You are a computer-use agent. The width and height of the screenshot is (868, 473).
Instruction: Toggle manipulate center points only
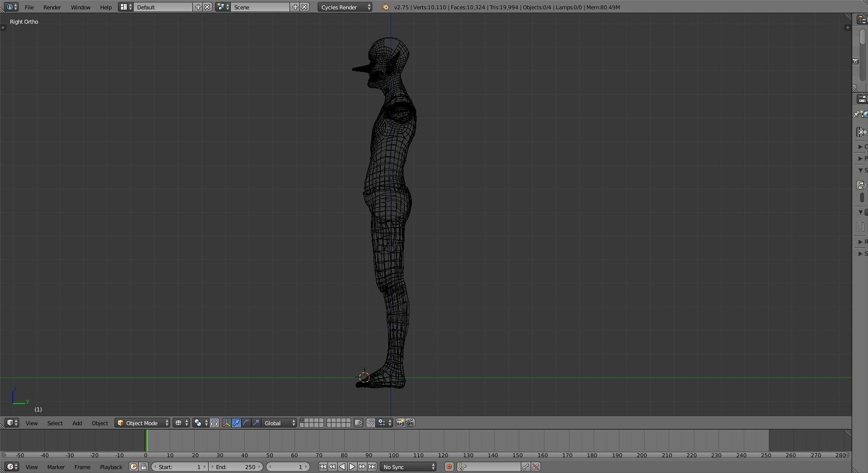coord(214,423)
